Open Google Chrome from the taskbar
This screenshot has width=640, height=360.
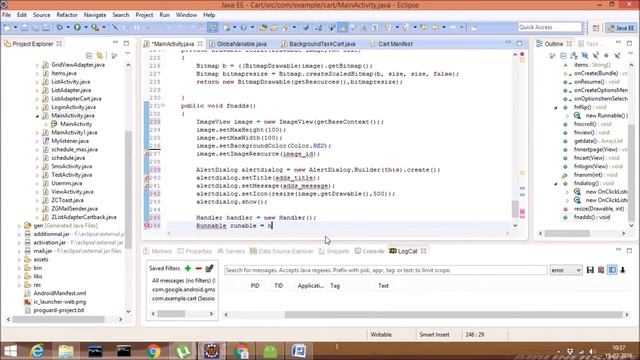(x=153, y=351)
